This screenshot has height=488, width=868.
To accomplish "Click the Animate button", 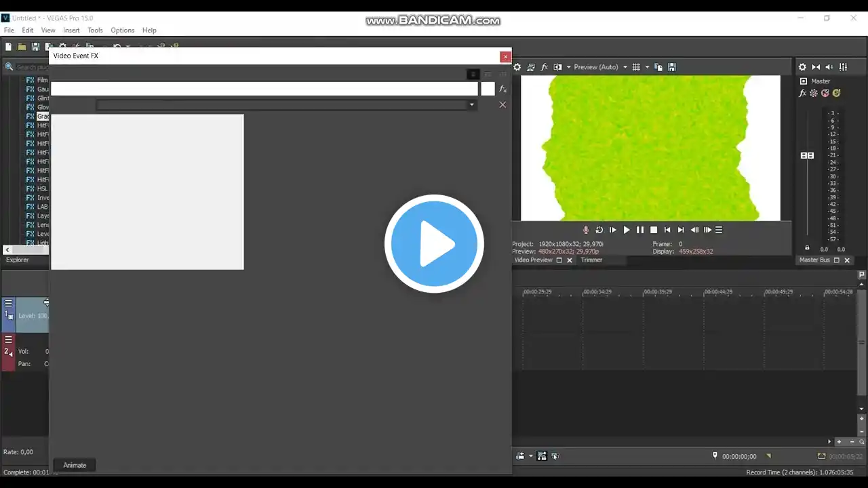I will point(75,465).
